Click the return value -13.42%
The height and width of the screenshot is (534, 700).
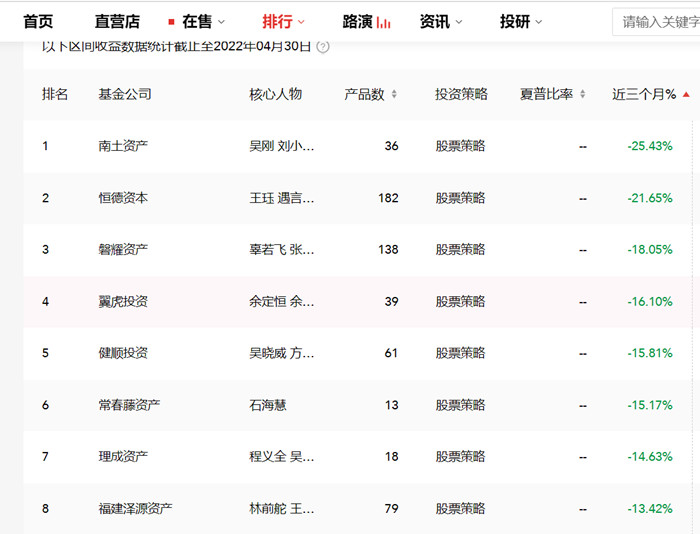click(x=650, y=509)
